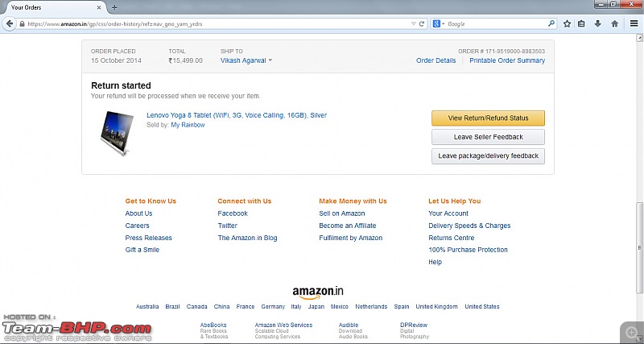Open Help footer link
644x344 pixels.
(435, 262)
